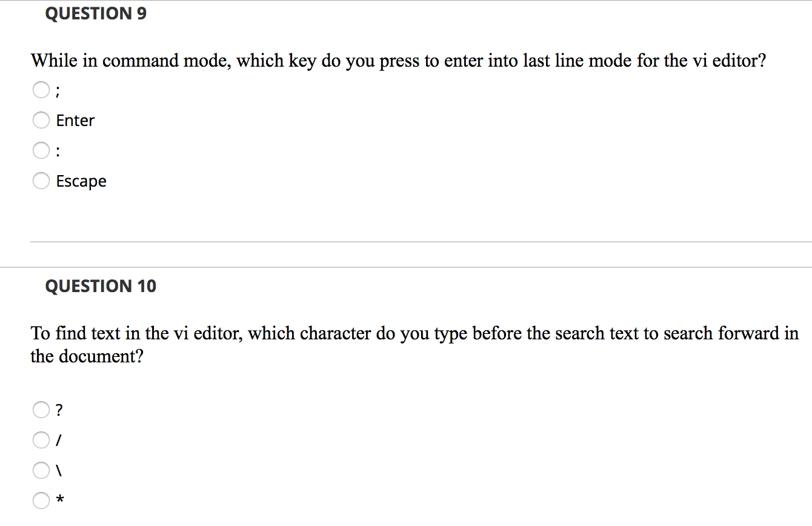812x526 pixels.
Task: Select the Enter answer option
Action: pos(41,120)
